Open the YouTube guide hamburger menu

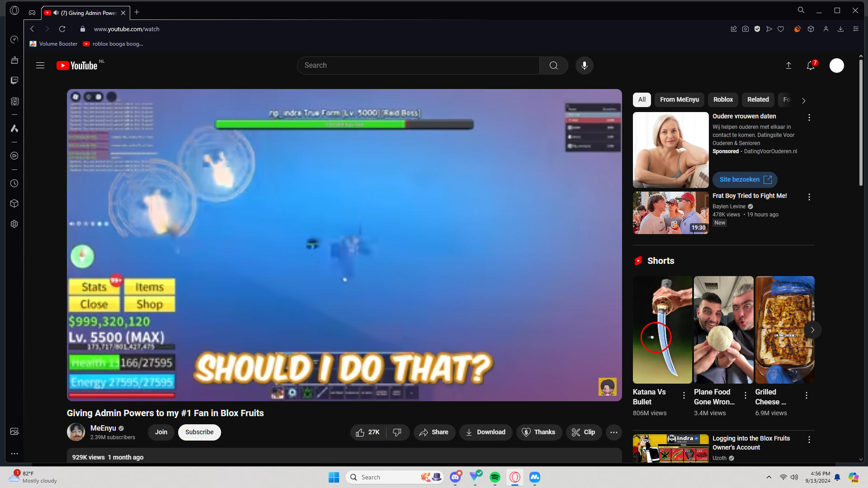(x=40, y=66)
